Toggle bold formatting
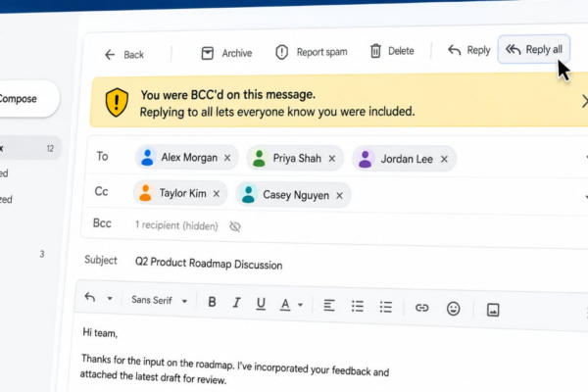Viewport: 588px width, 392px height. click(x=212, y=302)
